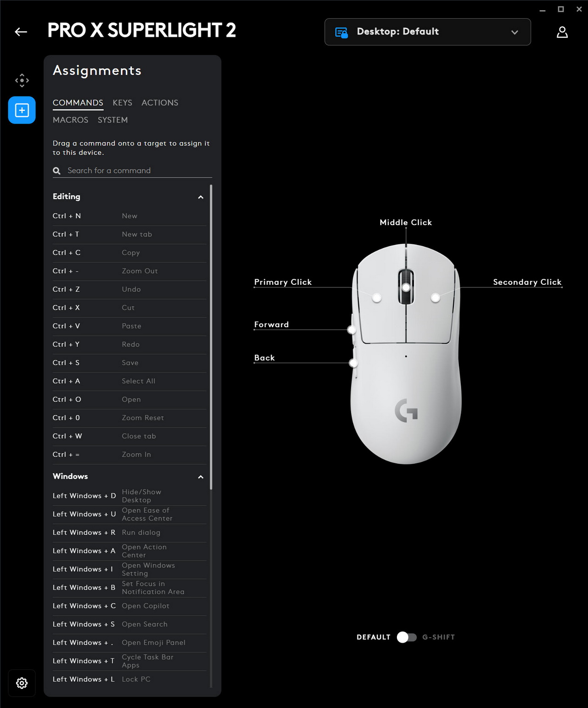The width and height of the screenshot is (588, 708).
Task: Click the Primary Click label
Action: (x=283, y=282)
